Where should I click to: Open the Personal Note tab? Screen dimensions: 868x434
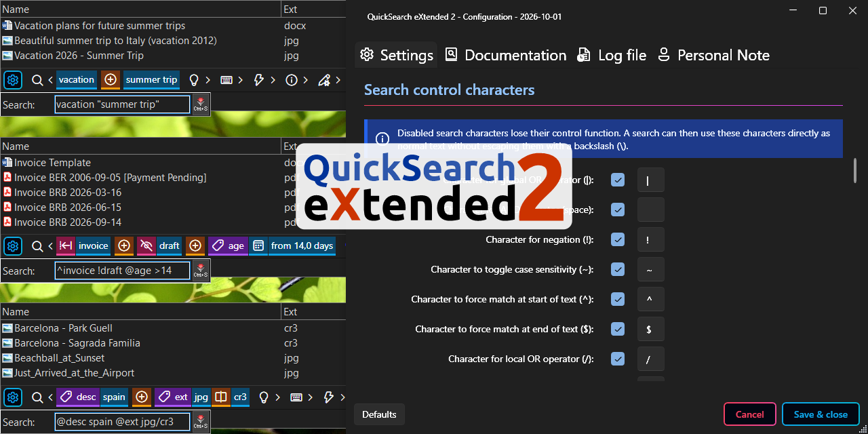pos(713,55)
